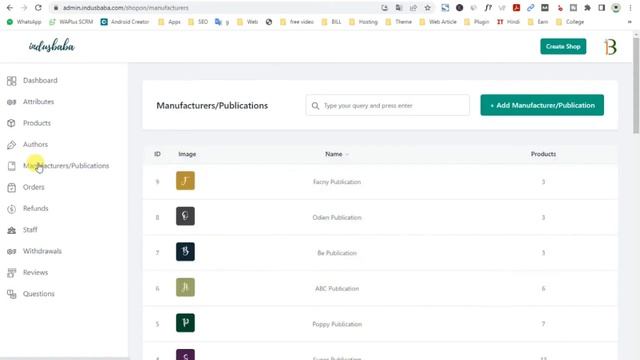This screenshot has height=360, width=640.
Task: Click the search magnifier icon
Action: [x=315, y=106]
